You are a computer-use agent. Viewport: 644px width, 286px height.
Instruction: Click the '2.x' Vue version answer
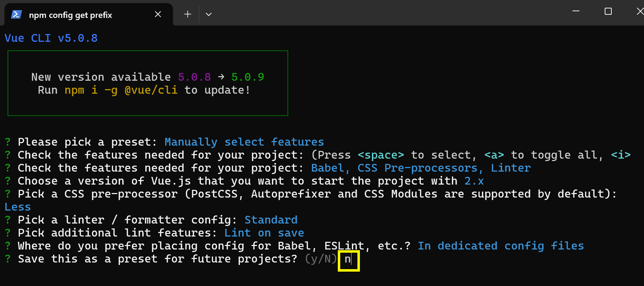[x=474, y=181]
